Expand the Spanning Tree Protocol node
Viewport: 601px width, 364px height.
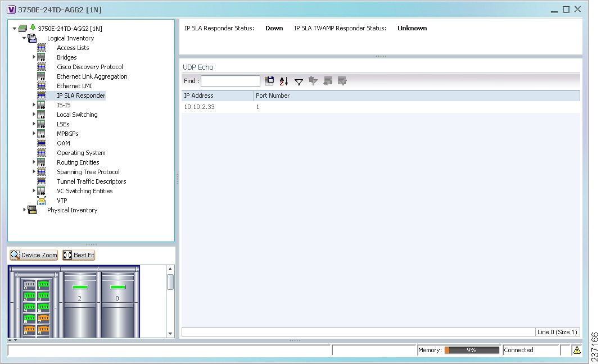pos(34,172)
